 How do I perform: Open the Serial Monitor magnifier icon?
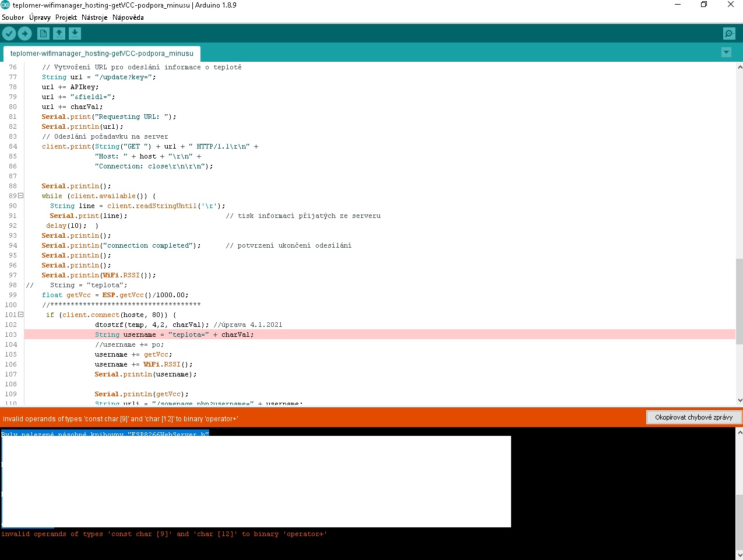point(728,34)
